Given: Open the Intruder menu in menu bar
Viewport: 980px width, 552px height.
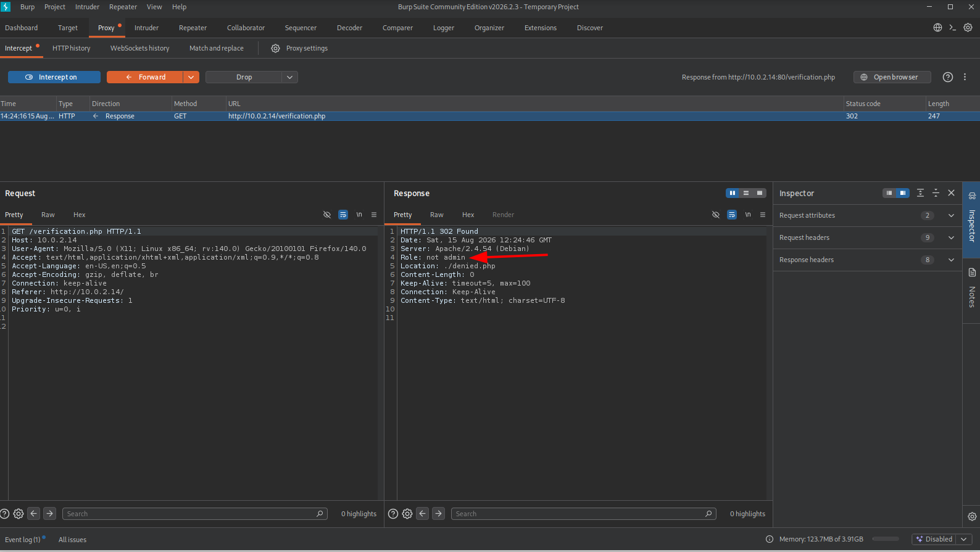Looking at the screenshot, I should click(87, 7).
